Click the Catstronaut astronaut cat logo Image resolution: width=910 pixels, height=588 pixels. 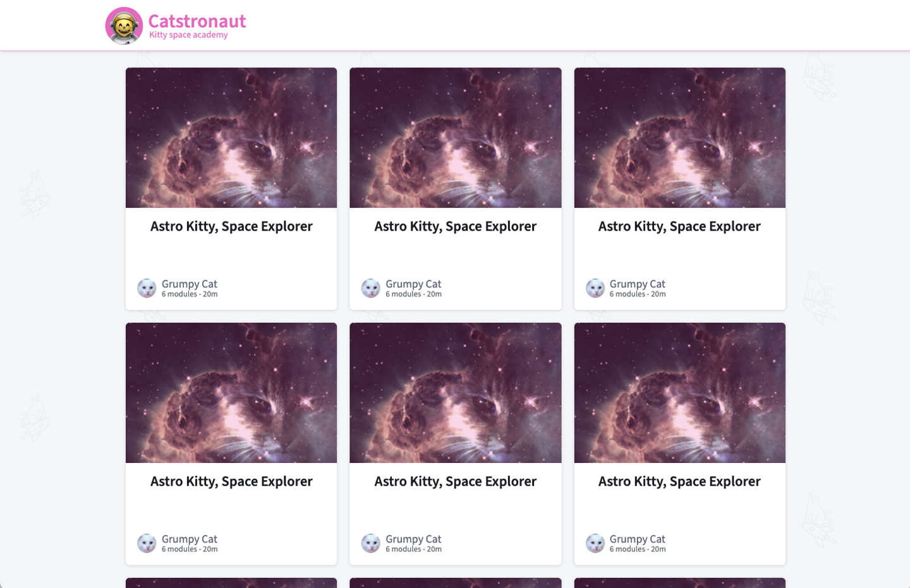coord(124,26)
